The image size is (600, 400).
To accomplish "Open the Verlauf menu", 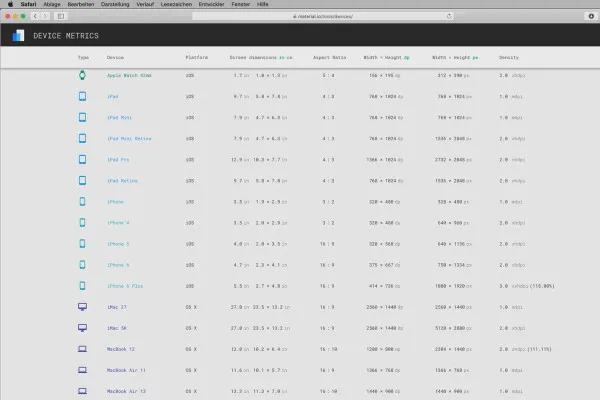I will click(x=145, y=4).
